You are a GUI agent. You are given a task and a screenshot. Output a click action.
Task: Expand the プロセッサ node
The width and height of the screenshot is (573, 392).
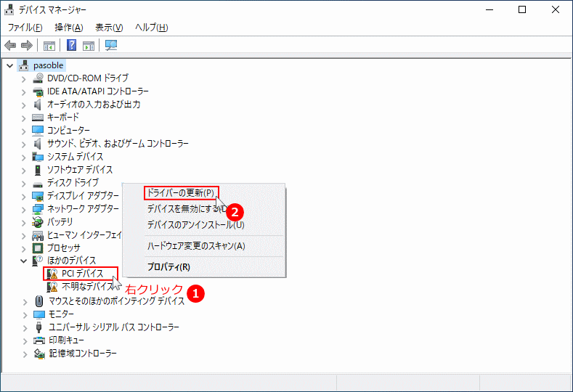coord(24,249)
